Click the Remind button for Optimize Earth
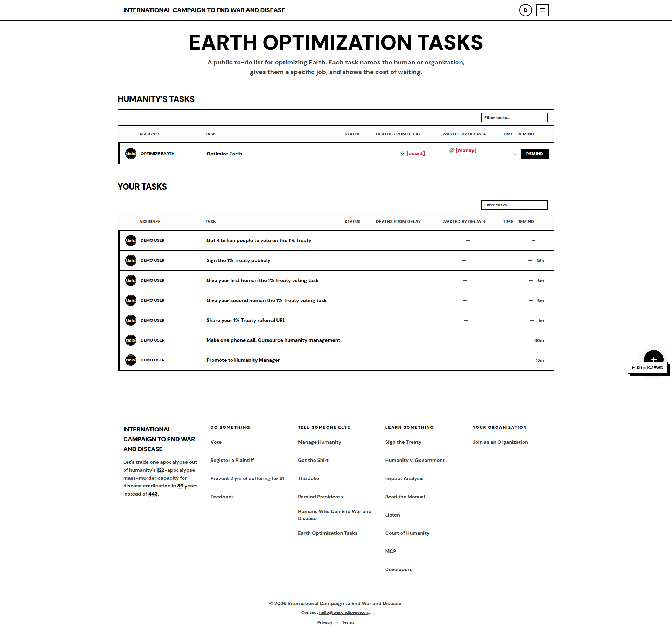 tap(535, 154)
